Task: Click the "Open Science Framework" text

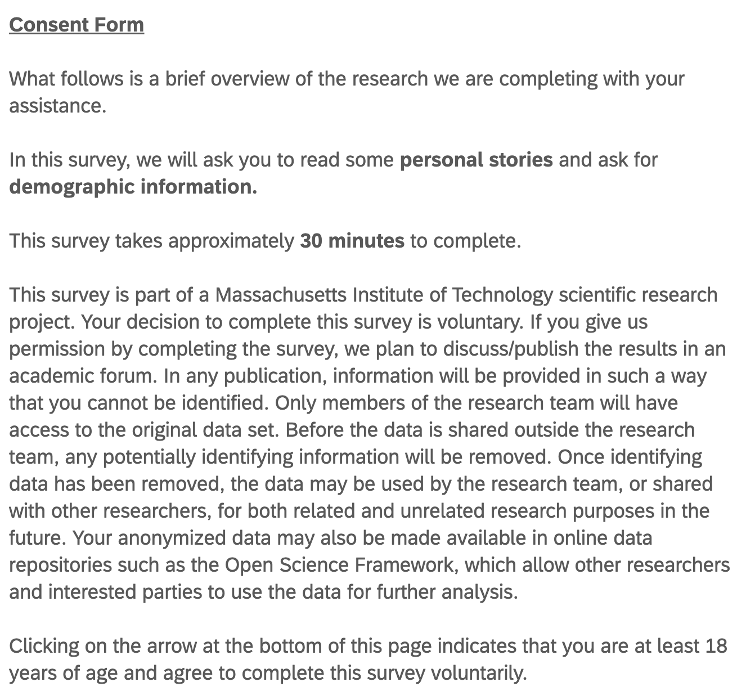Action: click(339, 565)
